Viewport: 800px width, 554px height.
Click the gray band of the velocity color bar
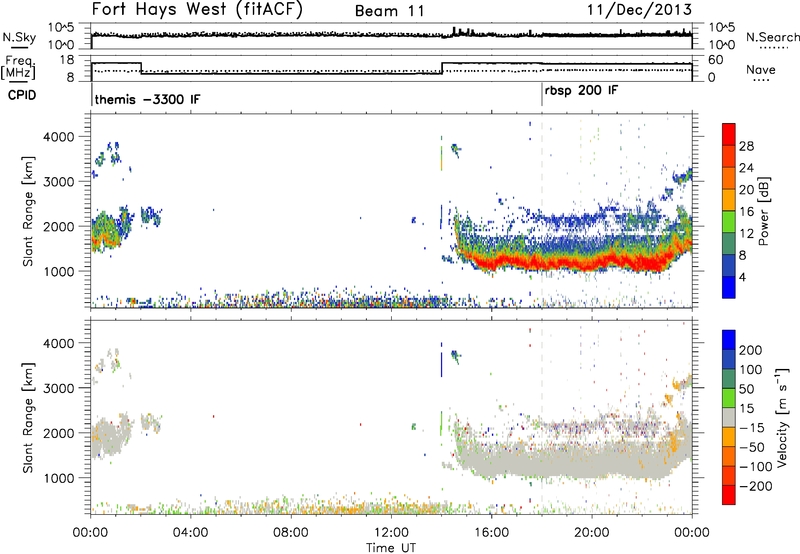pos(729,417)
